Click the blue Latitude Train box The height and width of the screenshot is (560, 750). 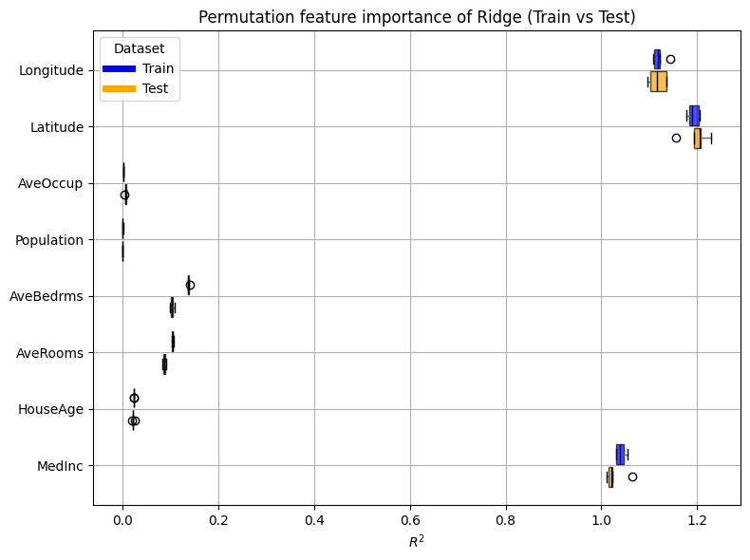tap(694, 116)
